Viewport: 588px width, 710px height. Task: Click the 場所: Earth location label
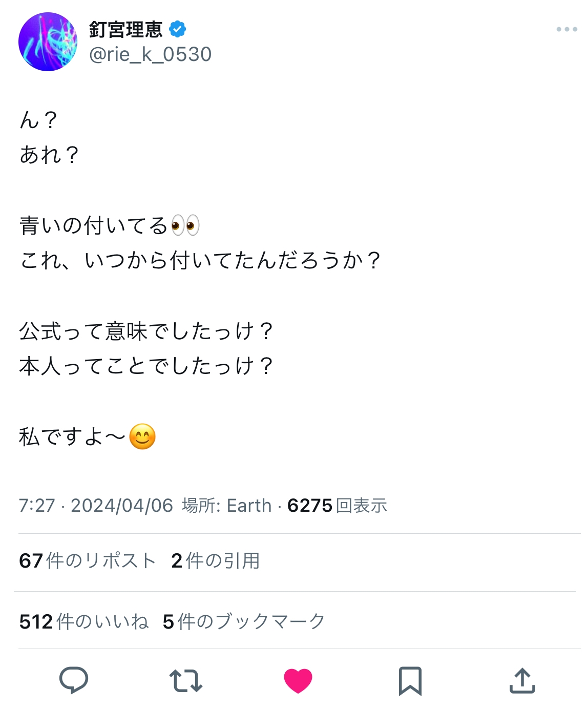point(227,506)
